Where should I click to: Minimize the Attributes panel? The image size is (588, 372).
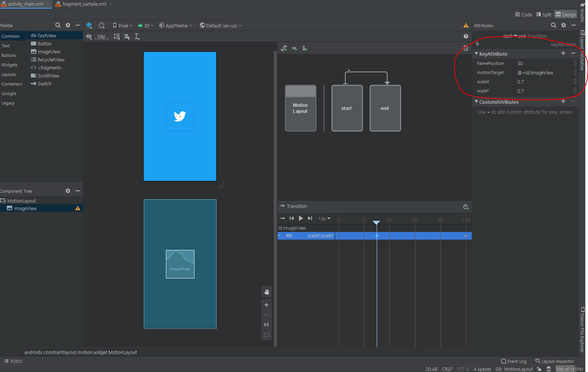point(574,25)
